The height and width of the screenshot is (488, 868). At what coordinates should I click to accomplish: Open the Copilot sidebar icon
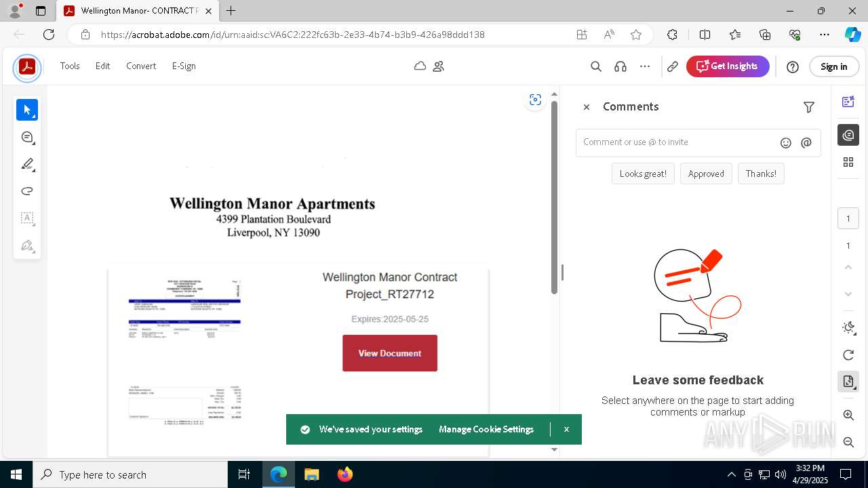(852, 35)
